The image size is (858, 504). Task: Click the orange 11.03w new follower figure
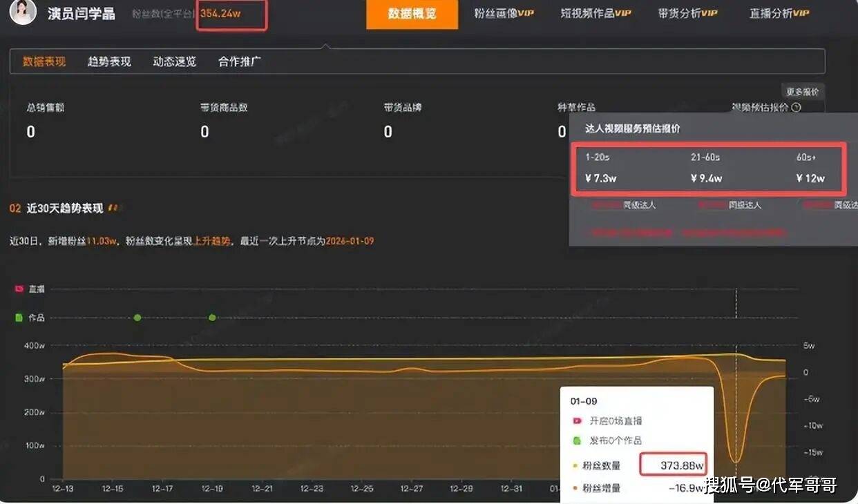(x=103, y=241)
